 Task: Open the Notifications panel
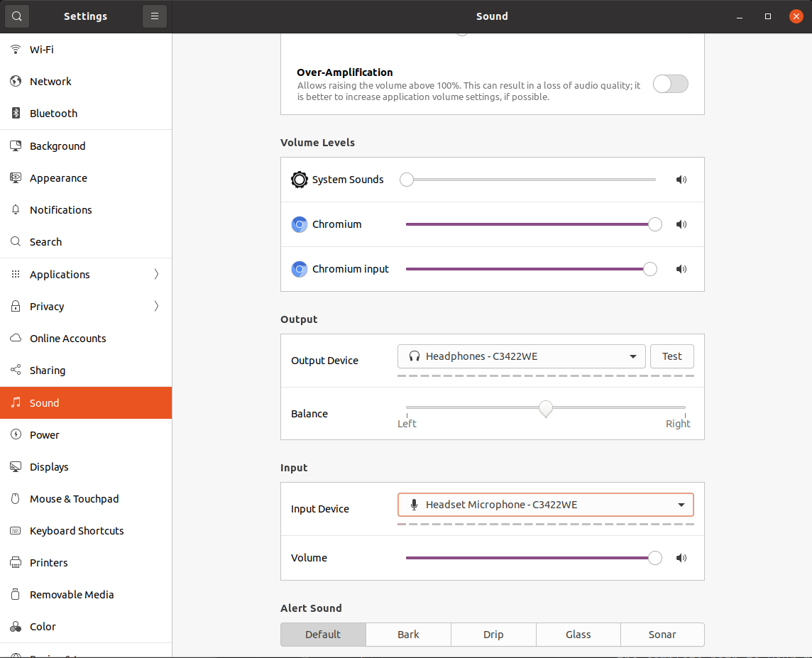click(x=86, y=209)
